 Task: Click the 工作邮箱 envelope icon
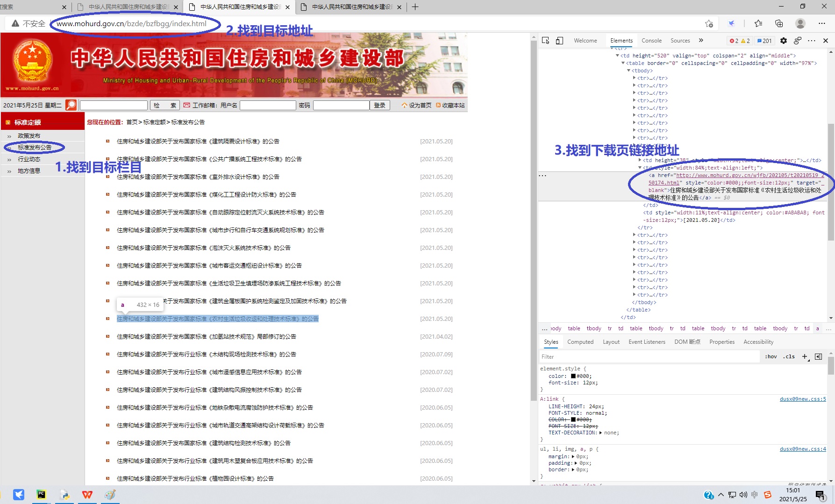click(187, 105)
